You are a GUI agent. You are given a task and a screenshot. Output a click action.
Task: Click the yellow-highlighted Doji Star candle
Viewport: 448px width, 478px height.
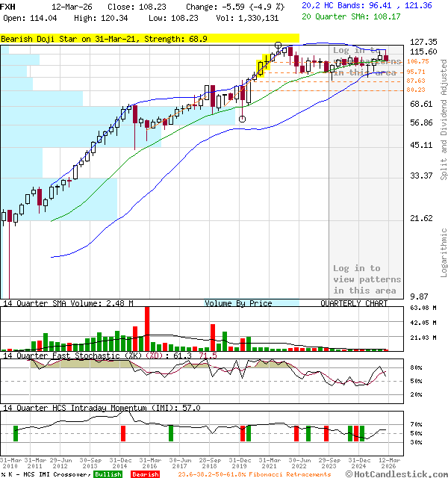click(261, 67)
